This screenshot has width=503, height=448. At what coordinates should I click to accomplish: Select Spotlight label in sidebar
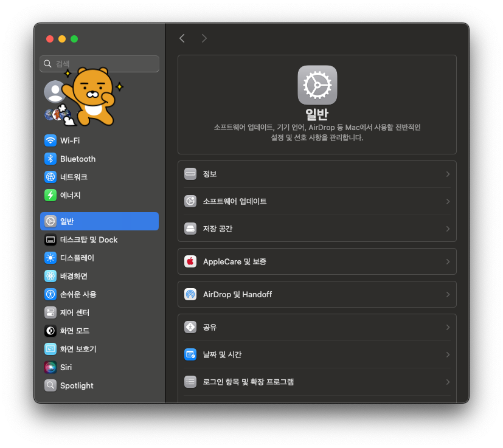77,385
